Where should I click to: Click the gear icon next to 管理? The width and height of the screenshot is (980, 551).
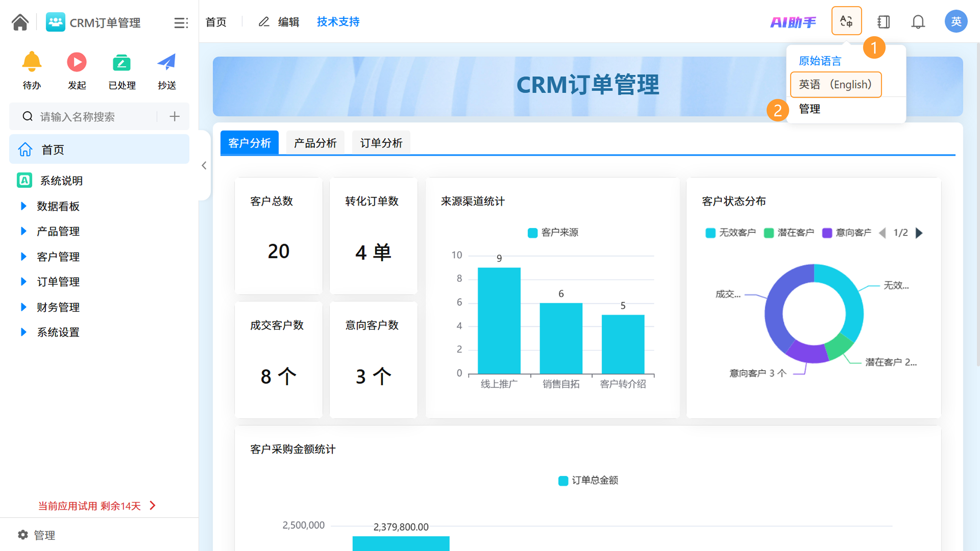[x=23, y=535]
